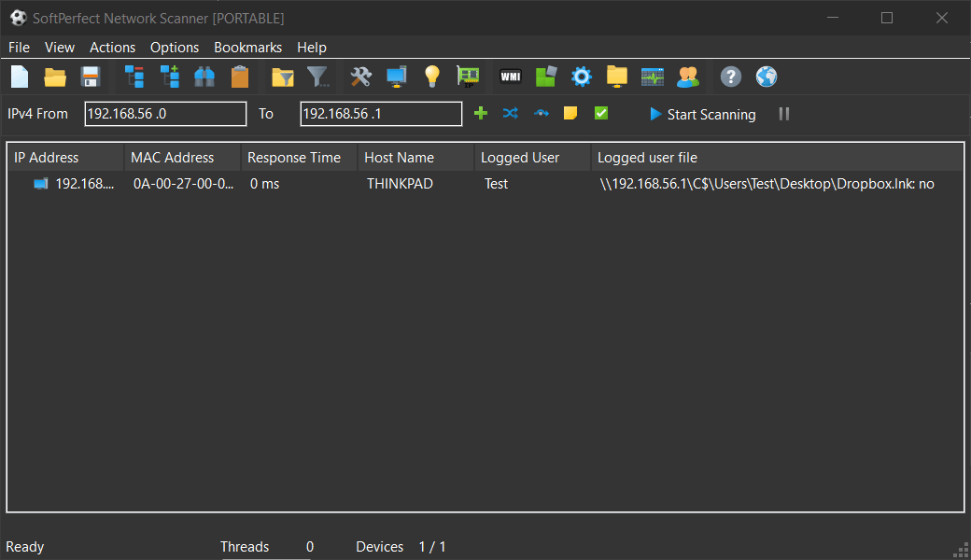This screenshot has height=560, width=971.
Task: Click the yellow sticky note icon
Action: click(x=570, y=113)
